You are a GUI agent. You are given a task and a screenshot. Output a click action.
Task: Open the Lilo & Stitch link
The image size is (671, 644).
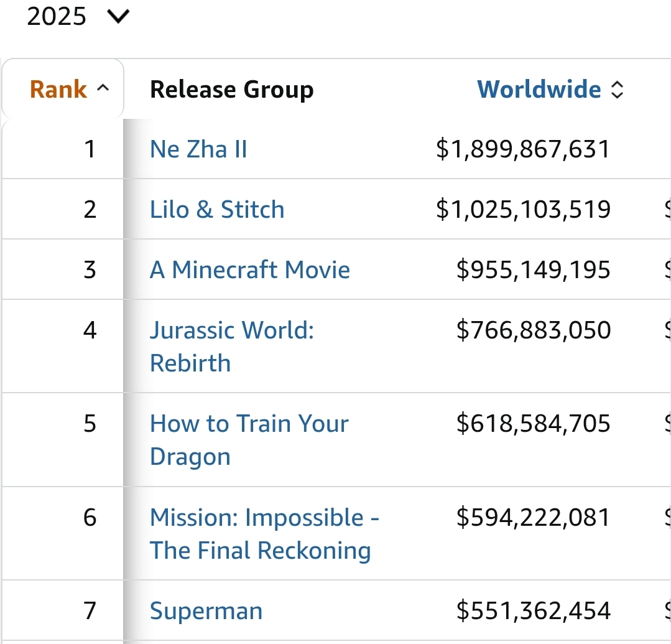point(217,209)
